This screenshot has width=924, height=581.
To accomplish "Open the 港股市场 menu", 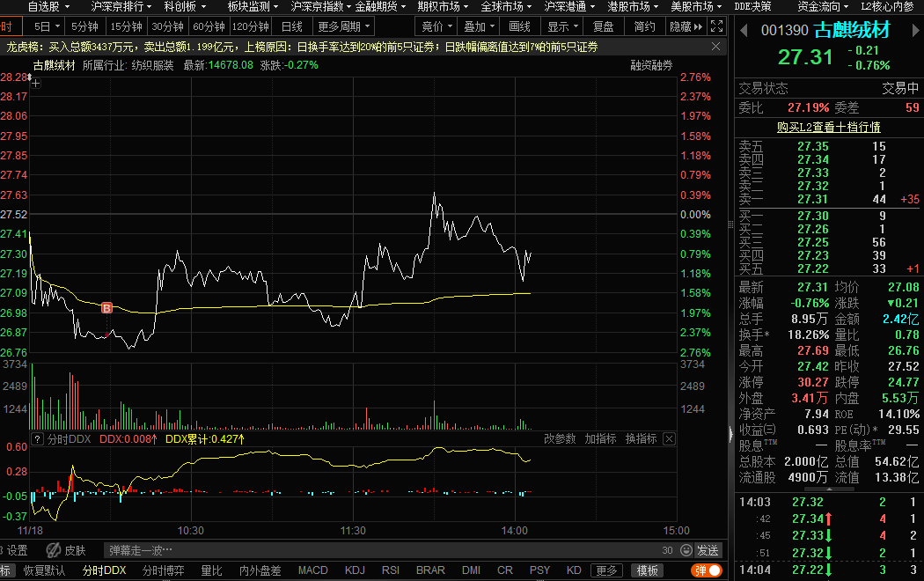I will click(x=633, y=6).
